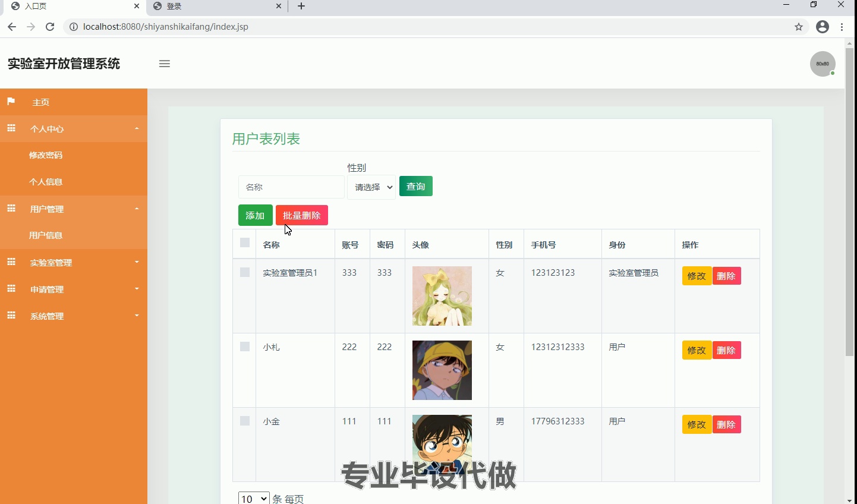Click the grid icon next to 个人中心
Viewport: 857px width, 504px height.
(x=11, y=128)
